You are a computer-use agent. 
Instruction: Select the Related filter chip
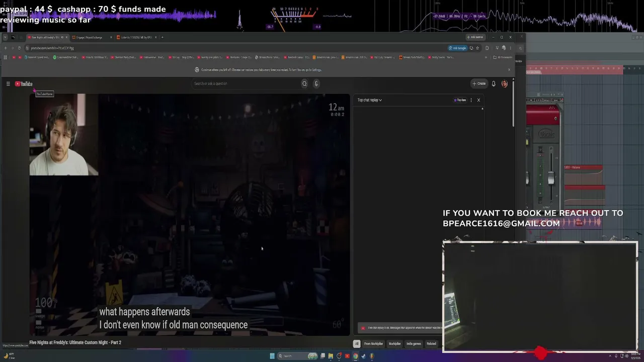[x=431, y=344]
